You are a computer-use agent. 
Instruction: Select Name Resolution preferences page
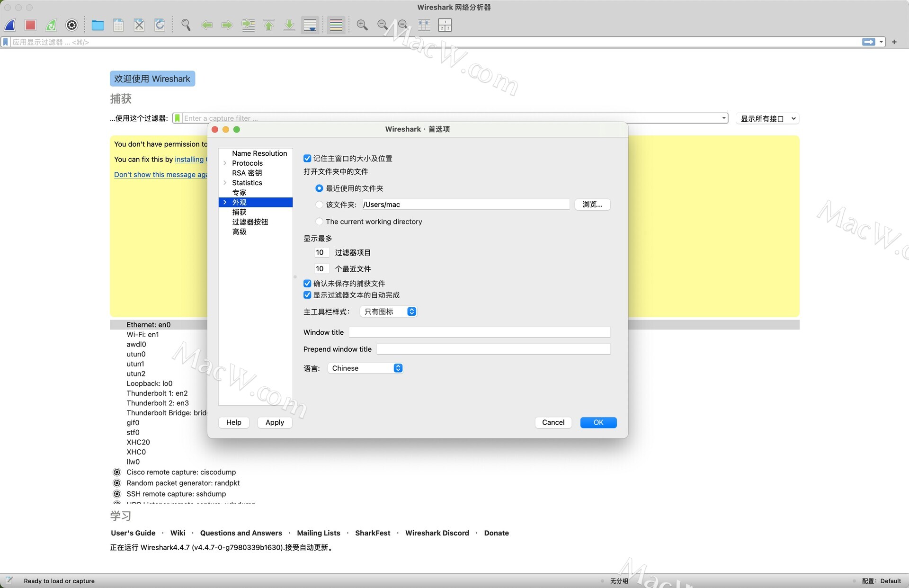point(259,153)
